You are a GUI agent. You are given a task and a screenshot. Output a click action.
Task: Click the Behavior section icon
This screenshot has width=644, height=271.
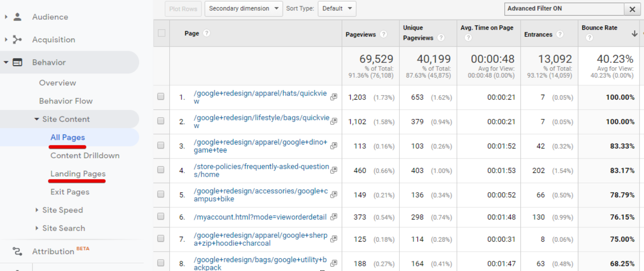tap(17, 63)
